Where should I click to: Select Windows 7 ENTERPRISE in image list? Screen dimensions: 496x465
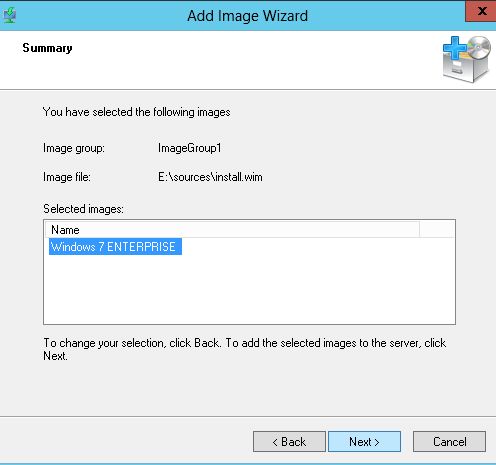tap(115, 247)
